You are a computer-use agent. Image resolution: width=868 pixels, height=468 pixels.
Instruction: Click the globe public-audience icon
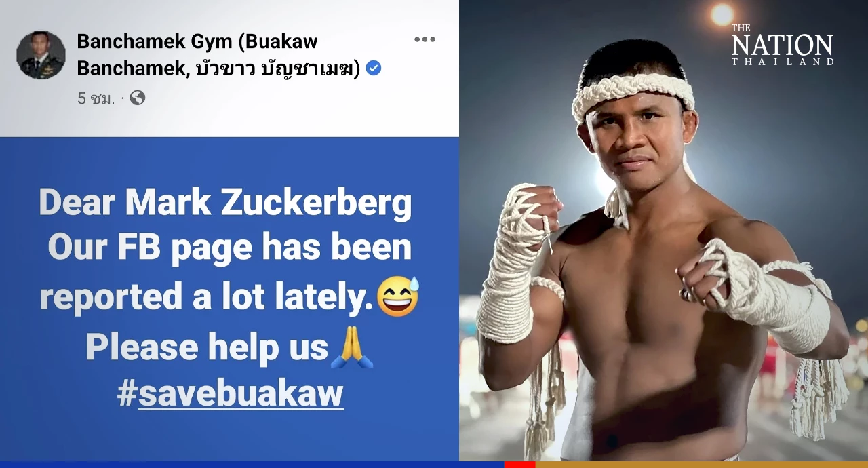coord(138,98)
